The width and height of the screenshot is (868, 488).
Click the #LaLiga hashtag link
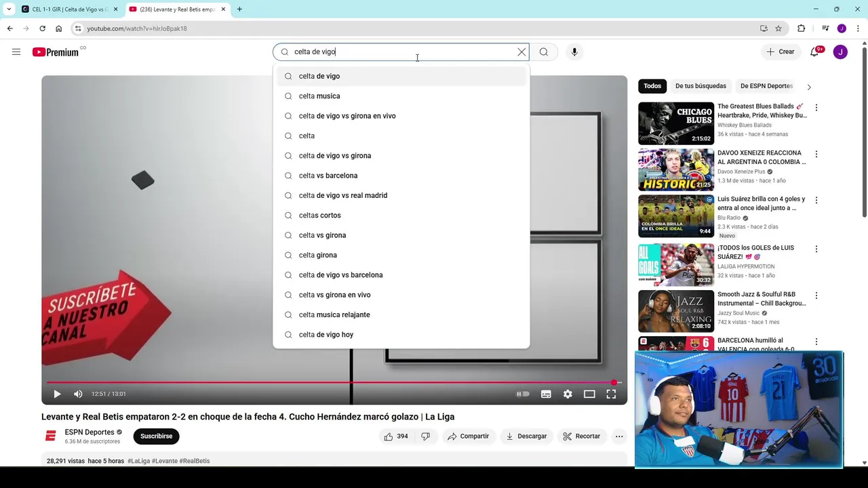pos(138,461)
